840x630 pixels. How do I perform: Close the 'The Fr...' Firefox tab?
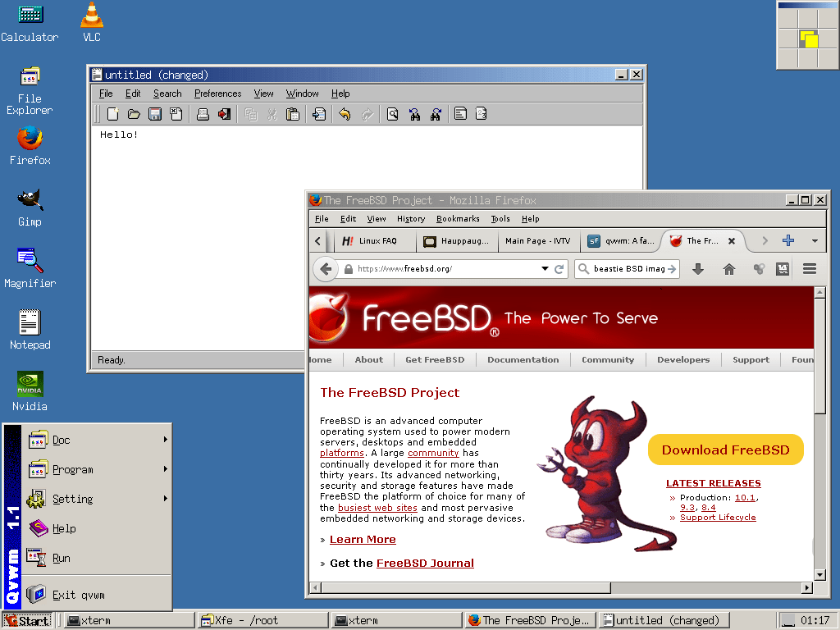[x=731, y=241]
